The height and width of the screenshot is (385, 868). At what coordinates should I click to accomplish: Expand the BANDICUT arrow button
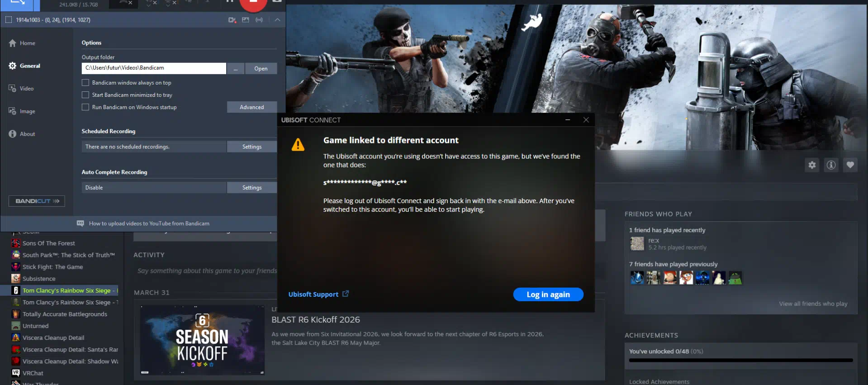pos(37,201)
